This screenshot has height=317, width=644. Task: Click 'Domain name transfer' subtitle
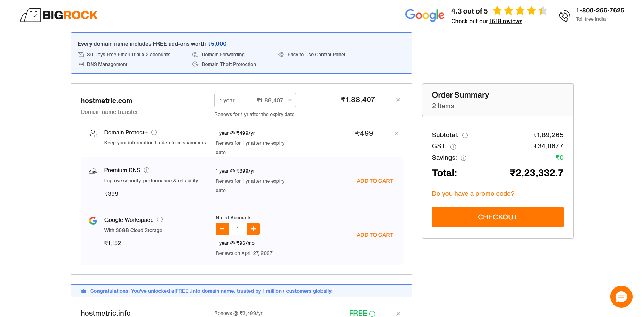pos(109,112)
